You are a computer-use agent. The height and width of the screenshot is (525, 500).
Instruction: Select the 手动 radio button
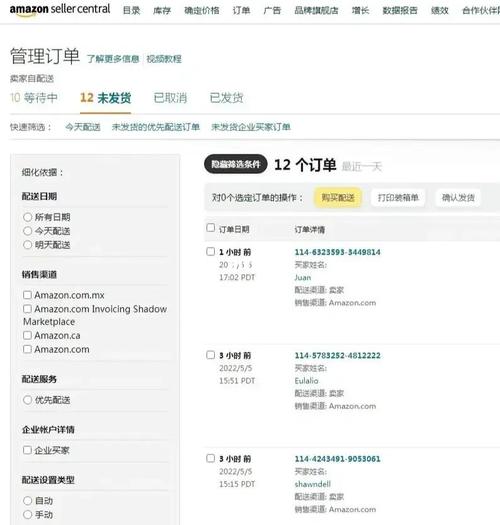pos(27,515)
